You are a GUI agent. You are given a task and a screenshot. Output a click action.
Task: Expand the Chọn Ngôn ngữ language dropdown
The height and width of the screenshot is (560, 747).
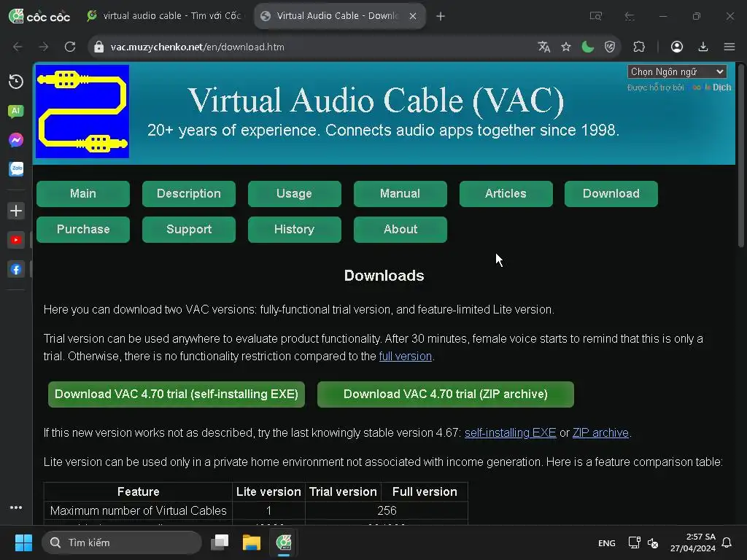pos(677,72)
